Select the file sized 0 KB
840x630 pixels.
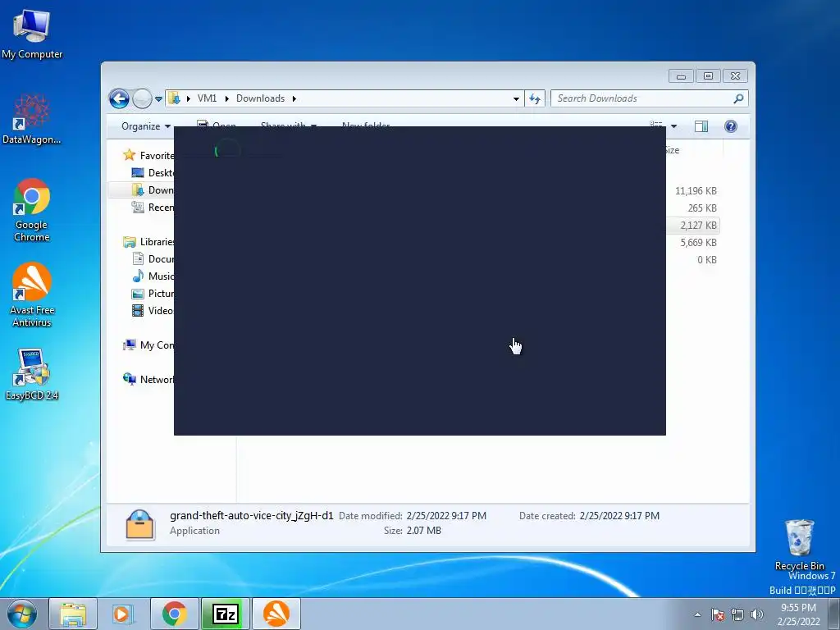point(706,260)
